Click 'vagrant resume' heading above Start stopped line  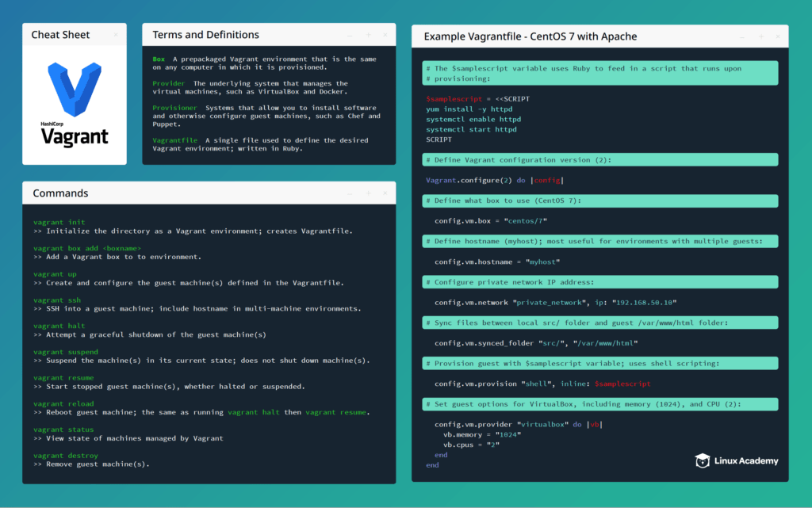(x=63, y=378)
